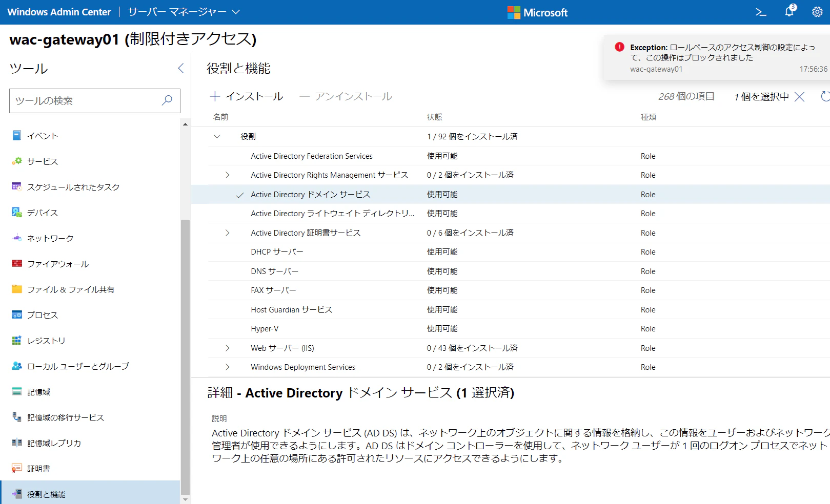Sort by the 名前 column header
This screenshot has width=830, height=504.
(x=221, y=117)
